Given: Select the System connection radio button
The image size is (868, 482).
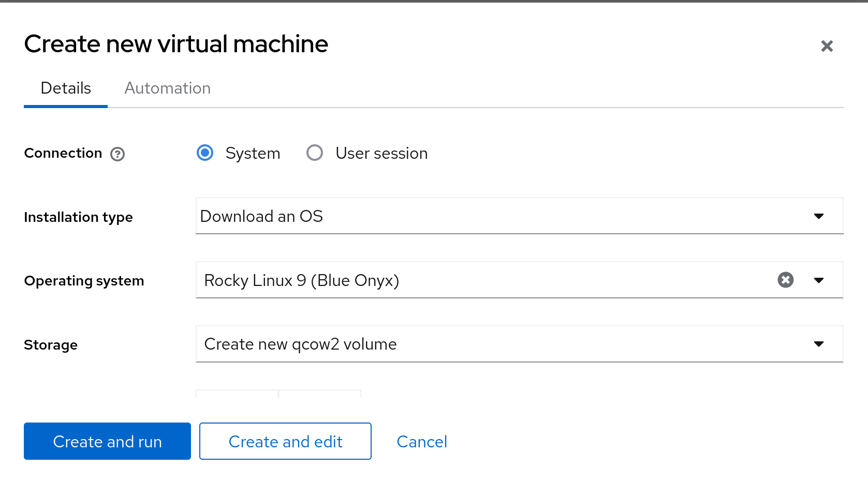Looking at the screenshot, I should (205, 153).
